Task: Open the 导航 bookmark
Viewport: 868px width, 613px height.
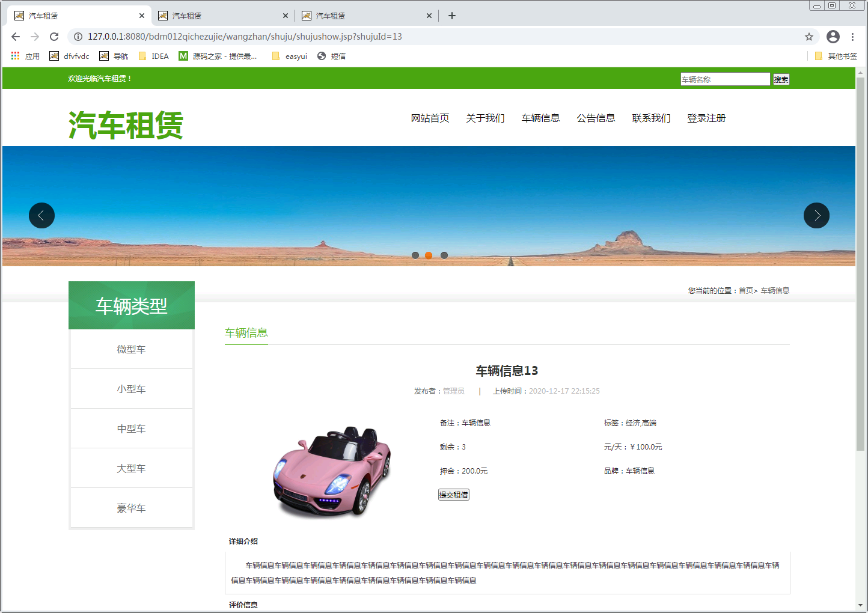Action: tap(114, 56)
